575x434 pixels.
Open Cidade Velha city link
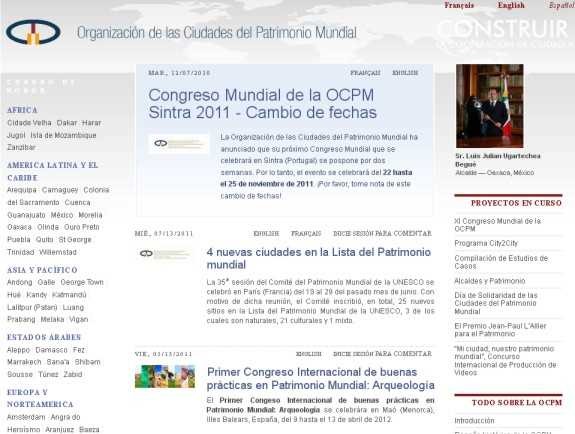29,123
